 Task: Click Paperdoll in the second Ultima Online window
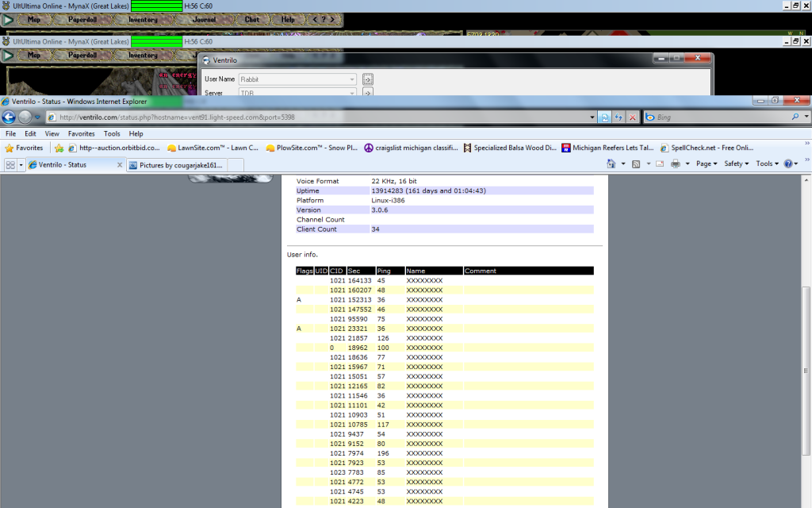(82, 55)
